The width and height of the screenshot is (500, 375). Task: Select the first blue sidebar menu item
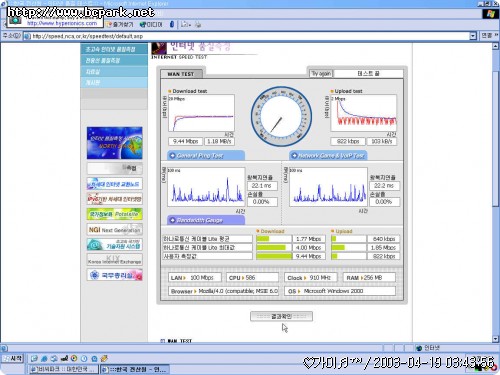point(114,49)
